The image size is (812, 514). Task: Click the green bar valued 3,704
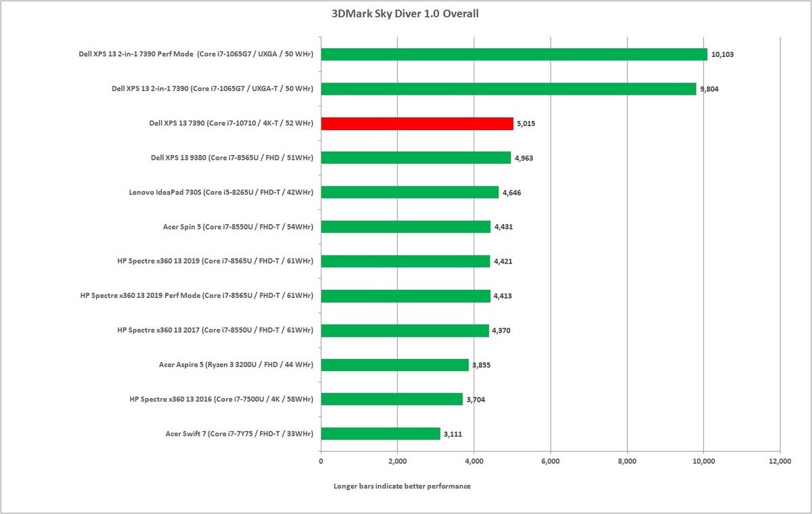coord(392,399)
